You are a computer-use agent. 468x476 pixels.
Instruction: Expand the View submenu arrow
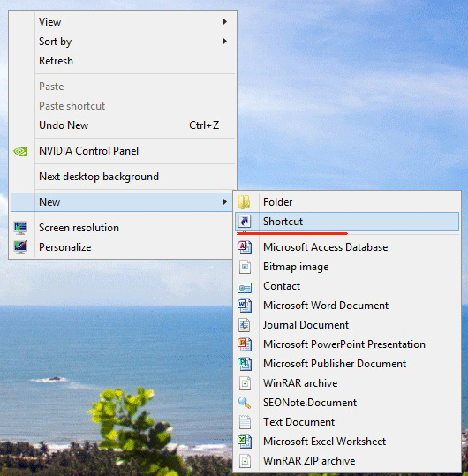[x=225, y=22]
